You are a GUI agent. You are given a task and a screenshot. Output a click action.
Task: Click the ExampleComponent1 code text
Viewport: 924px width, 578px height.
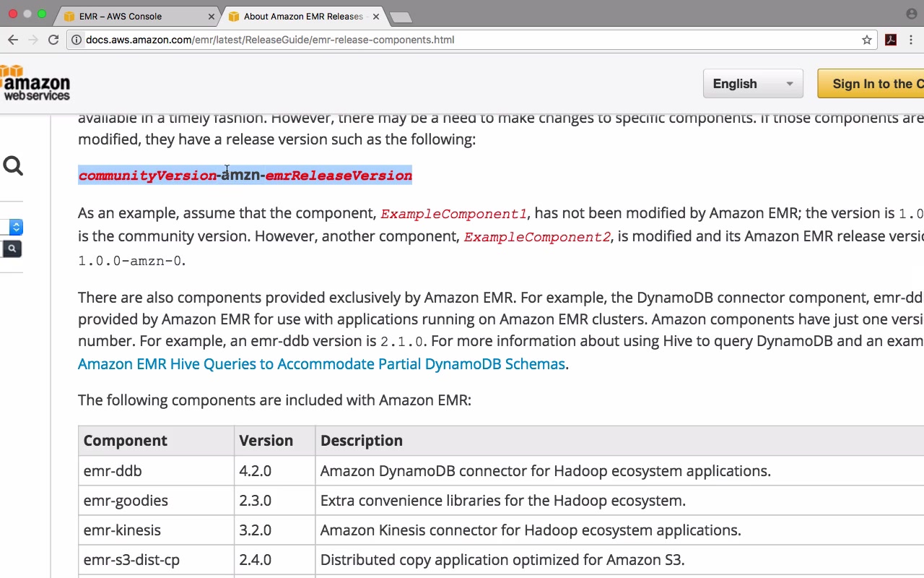[453, 214]
